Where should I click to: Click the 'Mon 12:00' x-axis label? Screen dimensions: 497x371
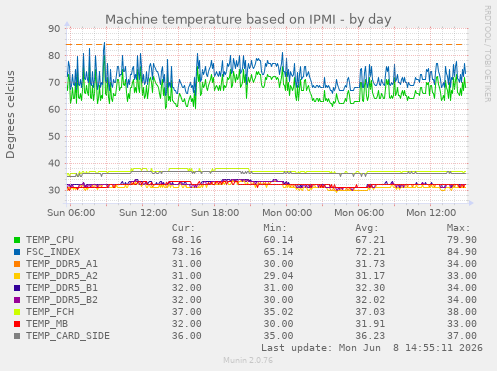[x=431, y=213]
